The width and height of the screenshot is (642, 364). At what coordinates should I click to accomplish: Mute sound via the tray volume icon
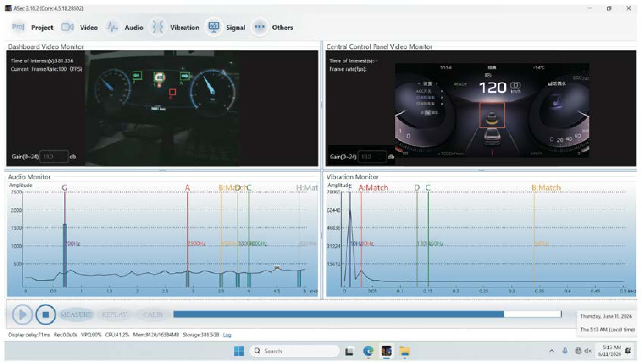[588, 351]
